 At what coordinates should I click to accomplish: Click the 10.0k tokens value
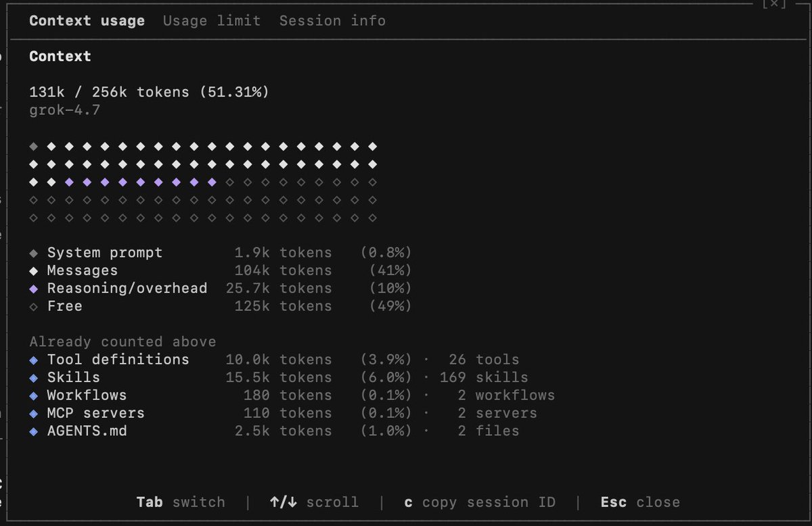(279, 360)
